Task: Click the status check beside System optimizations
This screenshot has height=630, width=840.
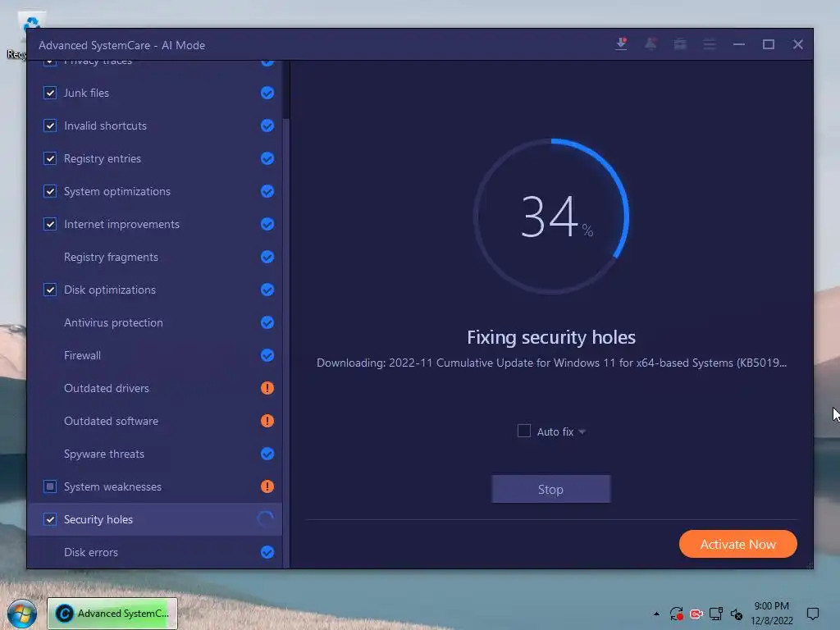Action: pyautogui.click(x=267, y=191)
